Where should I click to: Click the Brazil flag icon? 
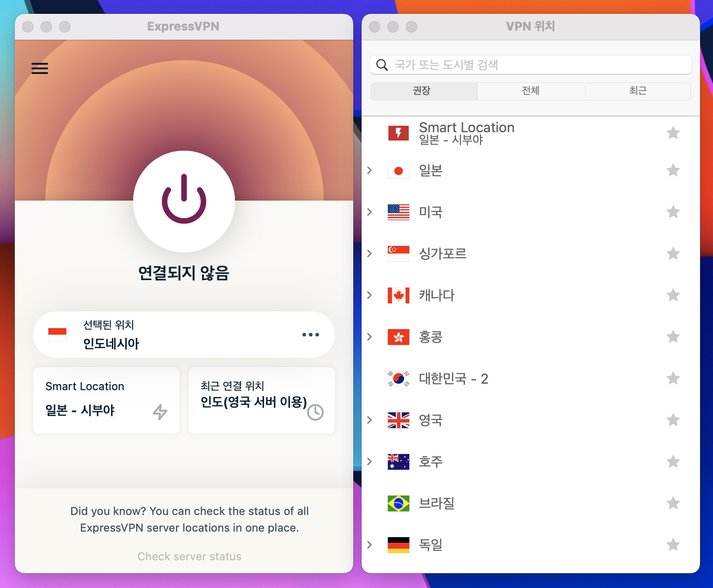point(399,503)
